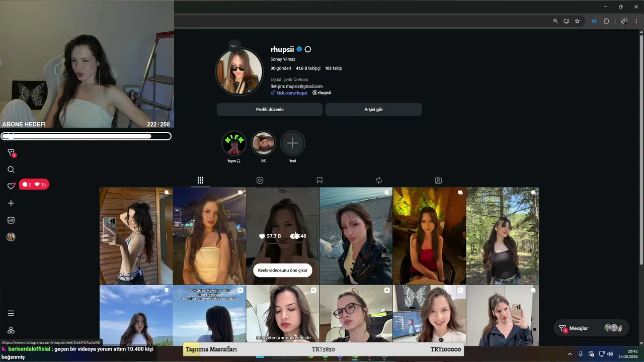Open the hamburger More menu in sidebar
The width and height of the screenshot is (644, 362).
coord(11,314)
